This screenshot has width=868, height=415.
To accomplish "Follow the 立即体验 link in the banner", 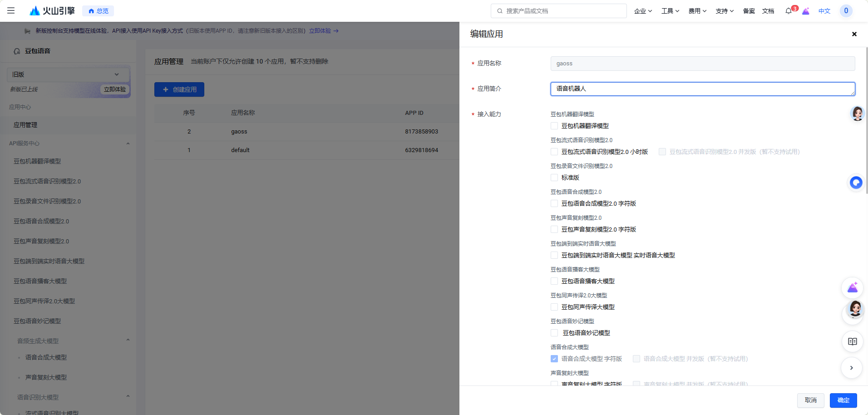I will tap(324, 31).
